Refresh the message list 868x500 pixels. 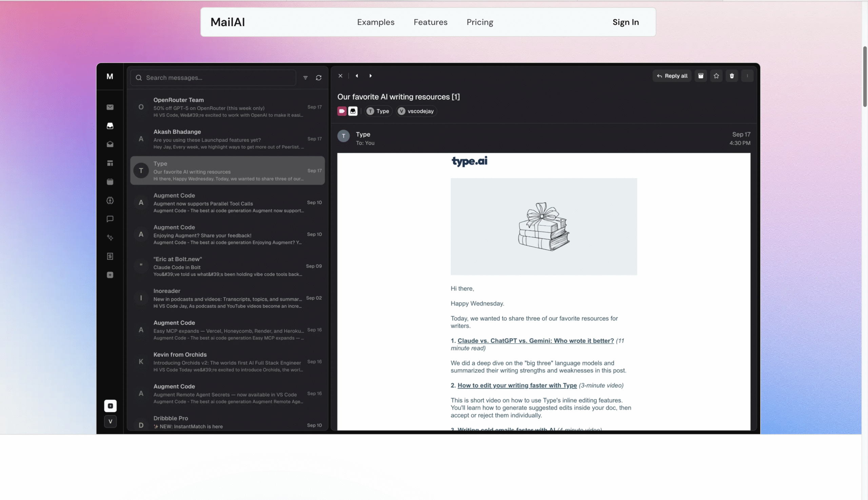point(318,78)
